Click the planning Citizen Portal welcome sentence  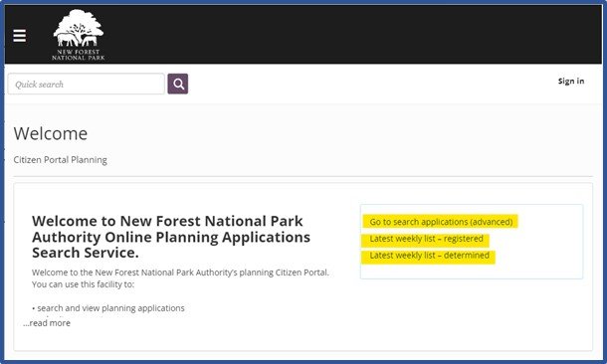coord(180,273)
